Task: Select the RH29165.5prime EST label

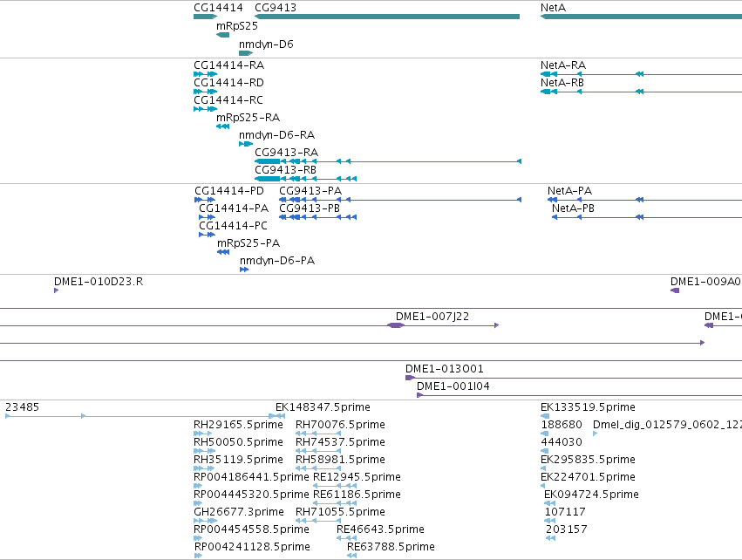Action: (x=239, y=425)
